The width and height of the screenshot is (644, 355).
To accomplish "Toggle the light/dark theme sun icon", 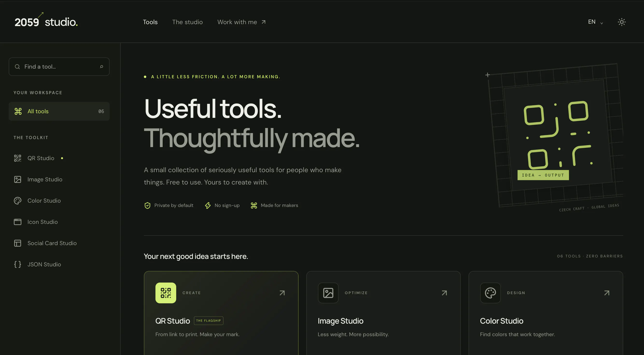I will [x=622, y=22].
